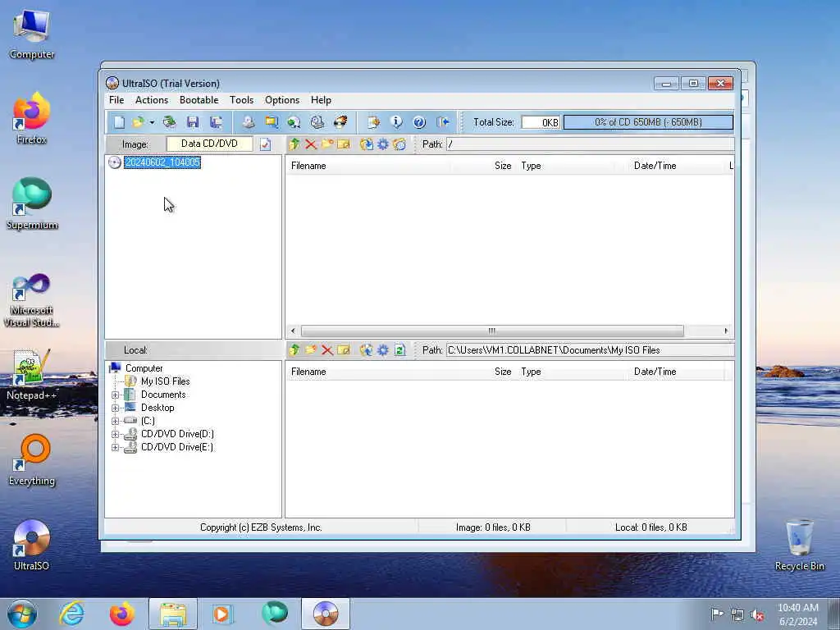Click Rename icon in Local toolbar

point(344,349)
